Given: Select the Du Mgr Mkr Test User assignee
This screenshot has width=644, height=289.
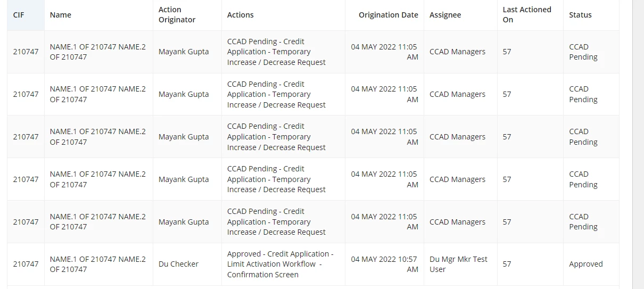Looking at the screenshot, I should tap(458, 264).
